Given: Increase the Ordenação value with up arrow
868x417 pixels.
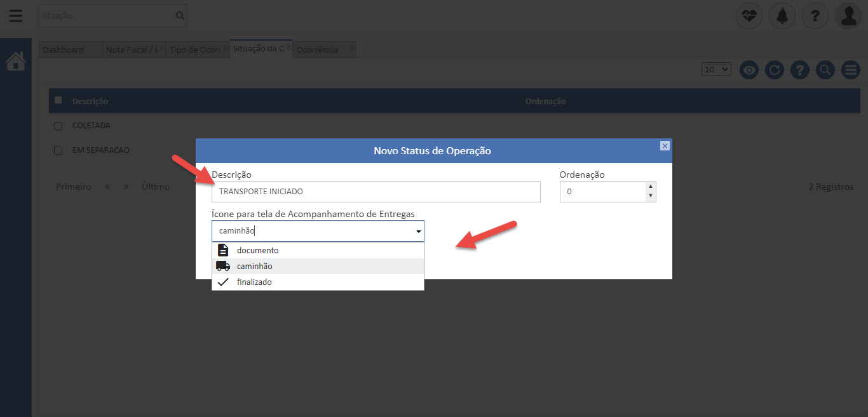Looking at the screenshot, I should (x=650, y=187).
